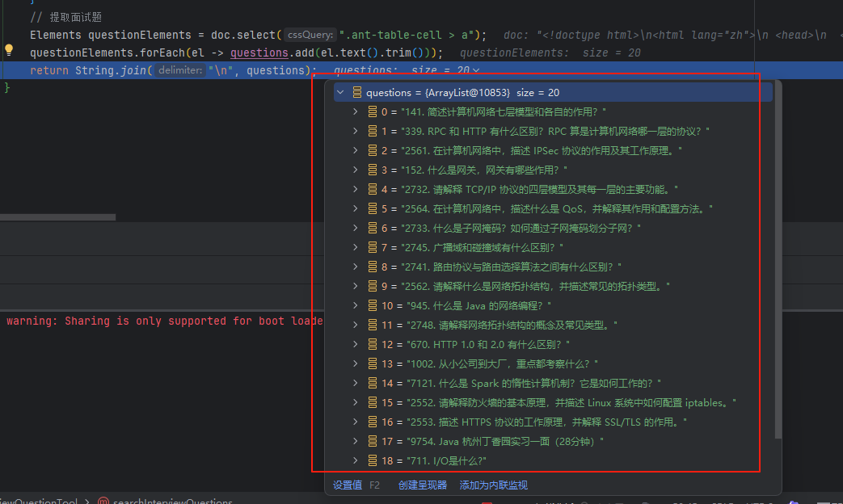
Task: Expand entry 8 starting with "2741."
Action: coord(356,267)
